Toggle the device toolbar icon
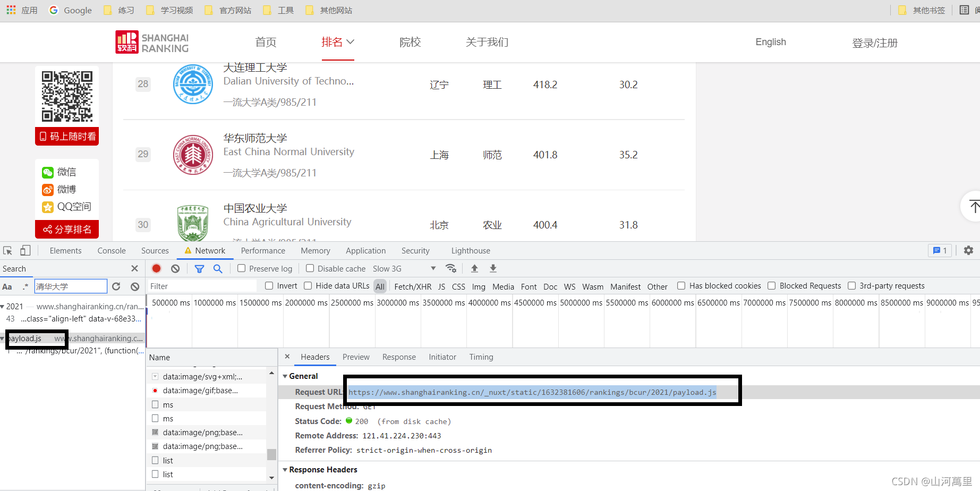Viewport: 980px width, 491px height. tap(25, 250)
